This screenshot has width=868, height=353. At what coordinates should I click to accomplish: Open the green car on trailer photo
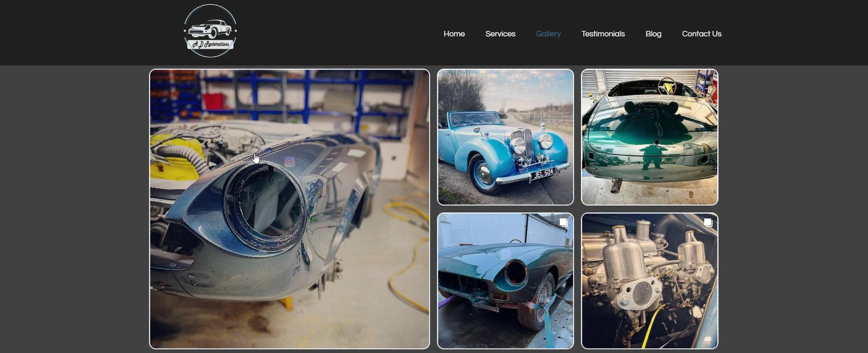tap(505, 281)
